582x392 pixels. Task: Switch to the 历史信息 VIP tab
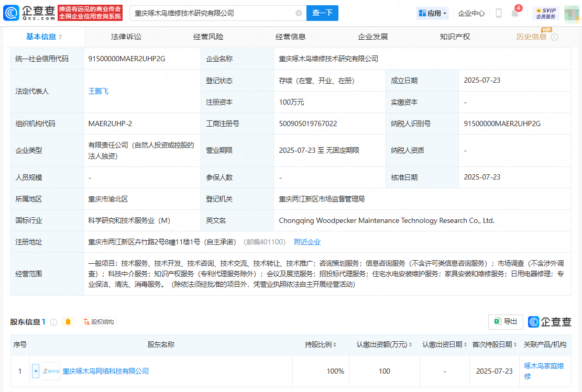click(x=531, y=37)
